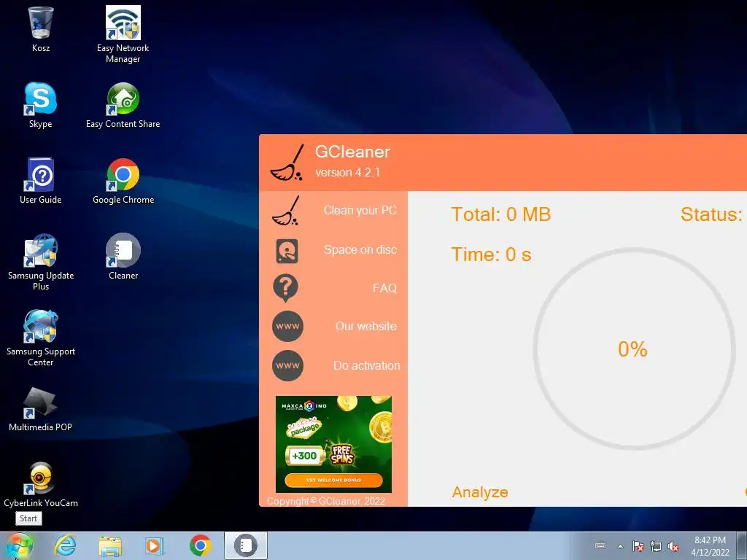Open the User Guide desktop shortcut
Screen dimensions: 747x560
(41, 181)
